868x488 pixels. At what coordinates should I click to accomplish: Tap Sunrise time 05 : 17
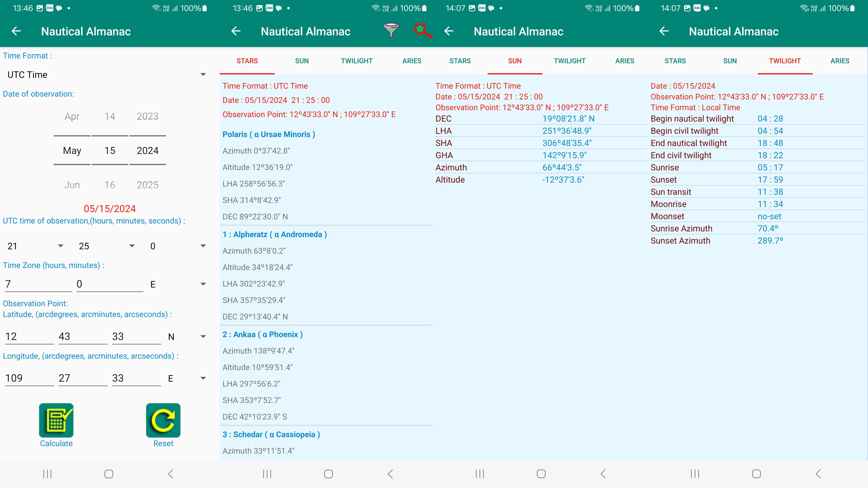coord(770,168)
